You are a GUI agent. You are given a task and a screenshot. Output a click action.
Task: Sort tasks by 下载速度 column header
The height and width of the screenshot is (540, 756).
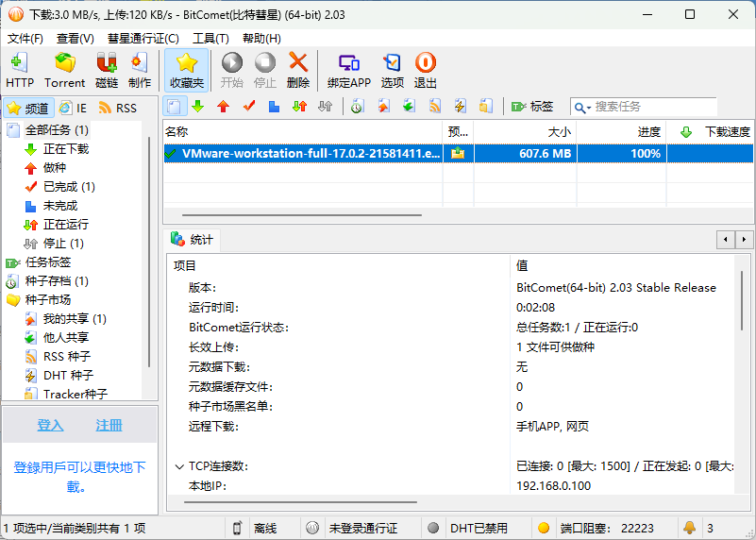[710, 132]
